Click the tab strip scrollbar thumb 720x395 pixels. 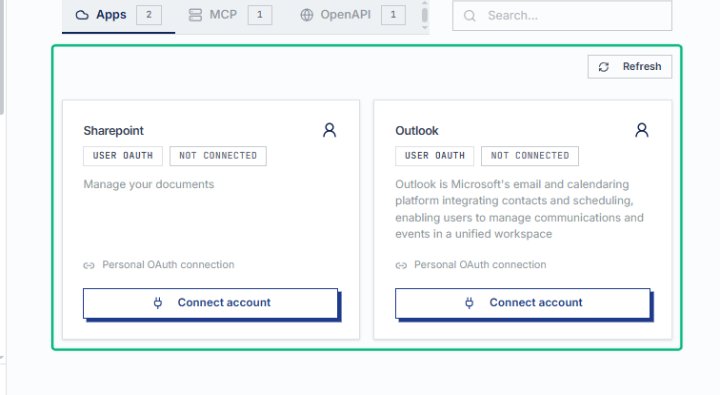click(425, 15)
